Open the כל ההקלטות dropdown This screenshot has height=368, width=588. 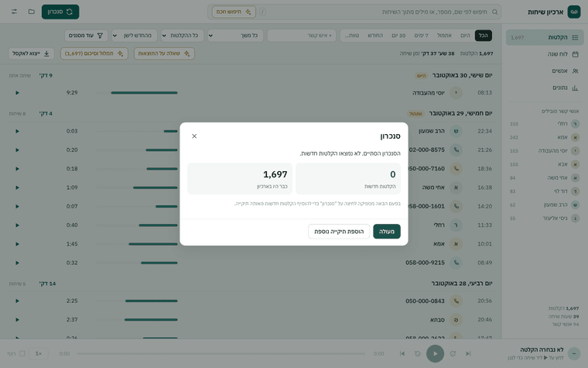(x=183, y=36)
